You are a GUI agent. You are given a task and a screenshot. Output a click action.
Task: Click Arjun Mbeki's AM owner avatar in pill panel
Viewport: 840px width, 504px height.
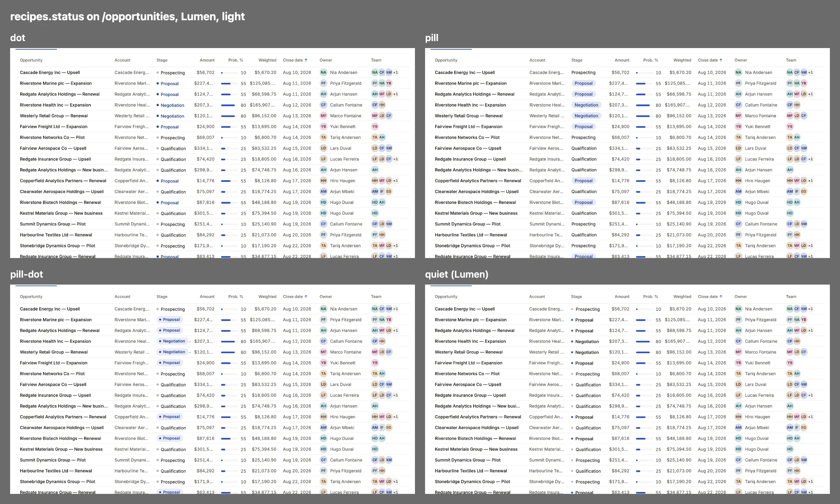pyautogui.click(x=738, y=192)
